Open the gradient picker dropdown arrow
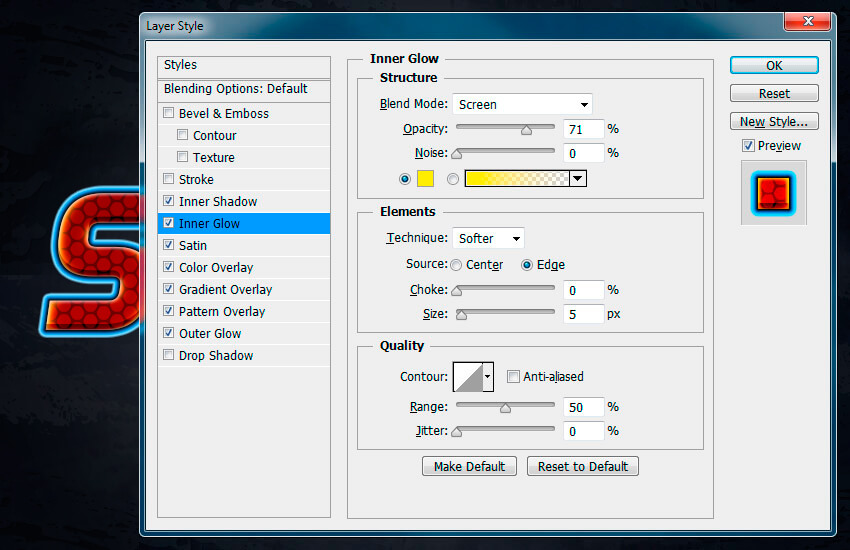The image size is (850, 550). coord(578,179)
